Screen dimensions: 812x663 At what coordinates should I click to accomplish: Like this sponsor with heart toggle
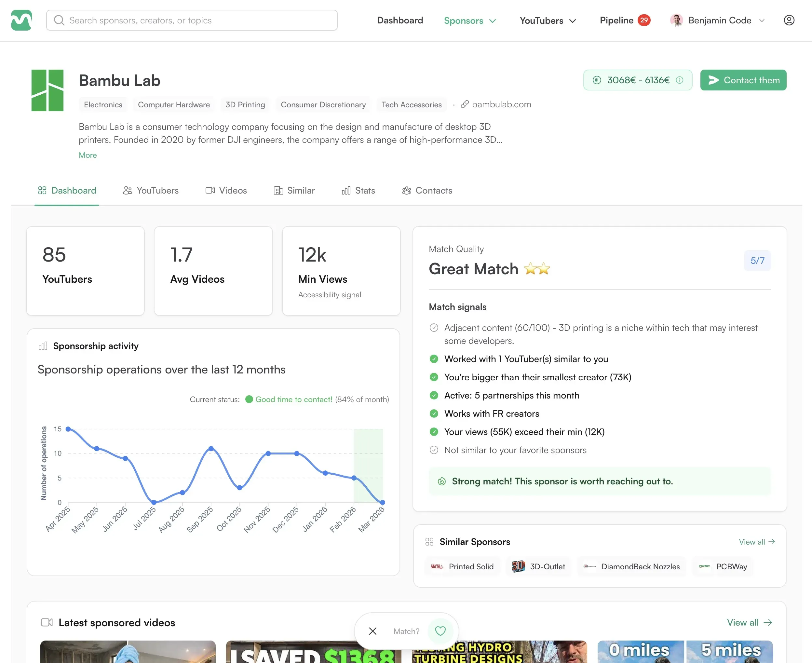coord(440,631)
